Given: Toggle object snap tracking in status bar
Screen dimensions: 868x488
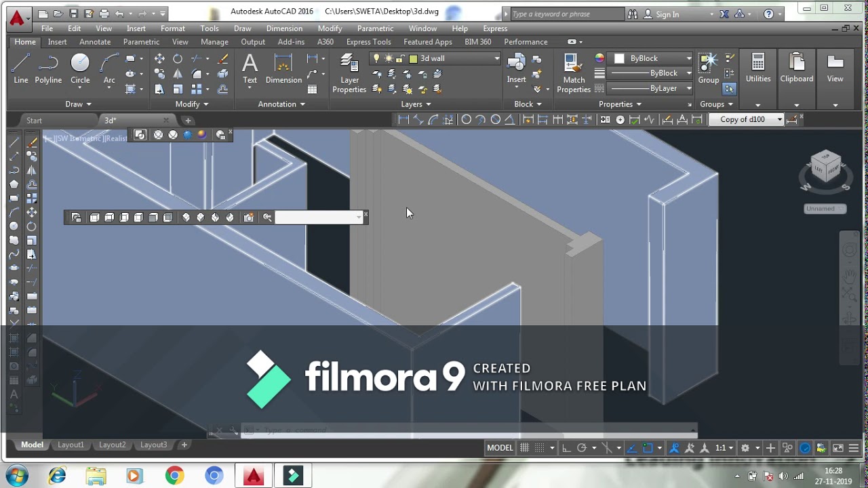Looking at the screenshot, I should point(632,448).
